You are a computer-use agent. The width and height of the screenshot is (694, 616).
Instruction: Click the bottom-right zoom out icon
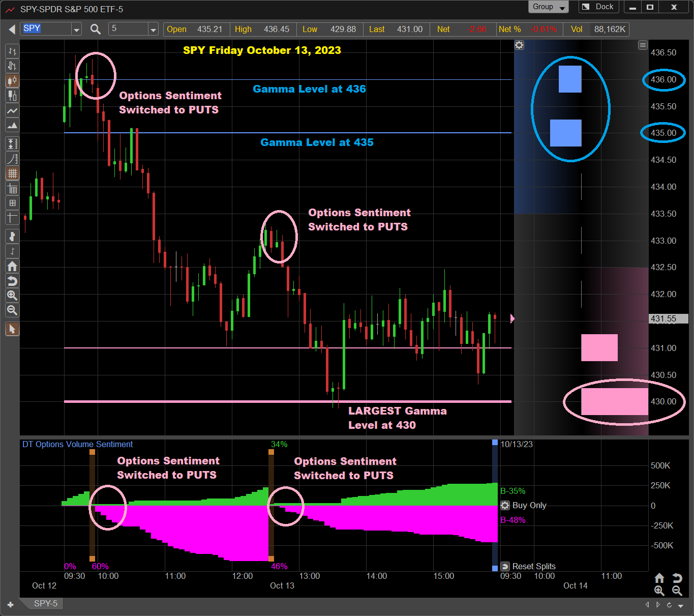(677, 591)
